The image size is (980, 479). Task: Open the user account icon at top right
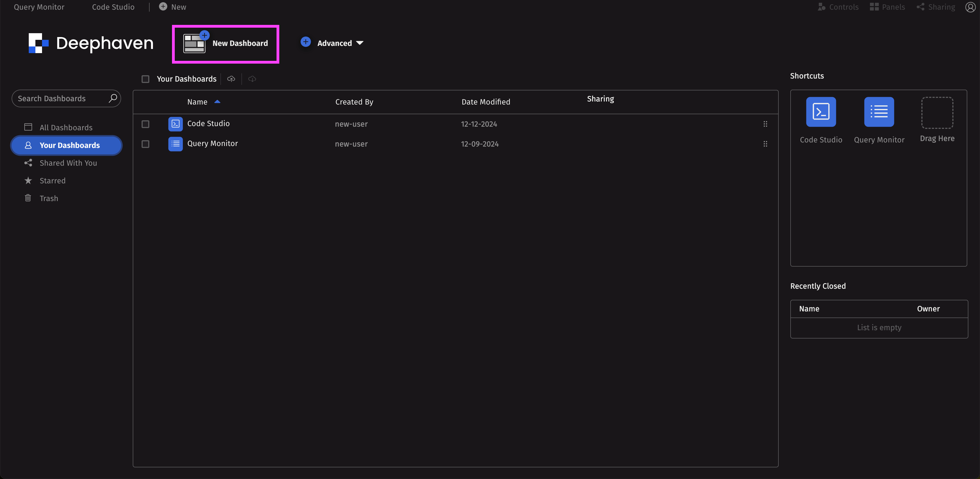[970, 7]
